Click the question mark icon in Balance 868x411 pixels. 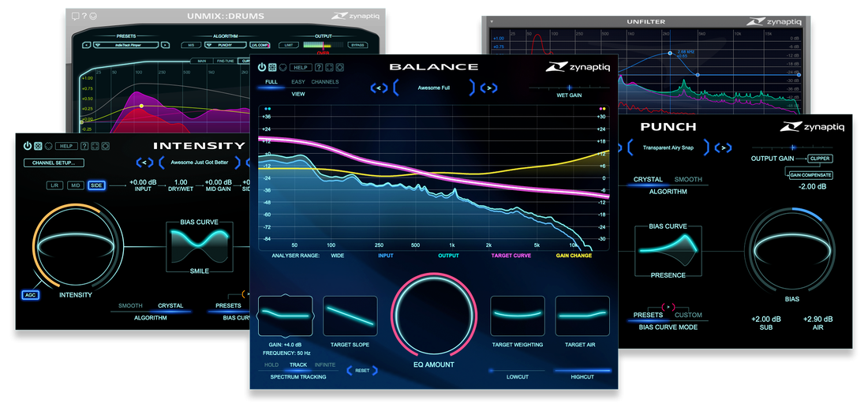click(x=319, y=68)
